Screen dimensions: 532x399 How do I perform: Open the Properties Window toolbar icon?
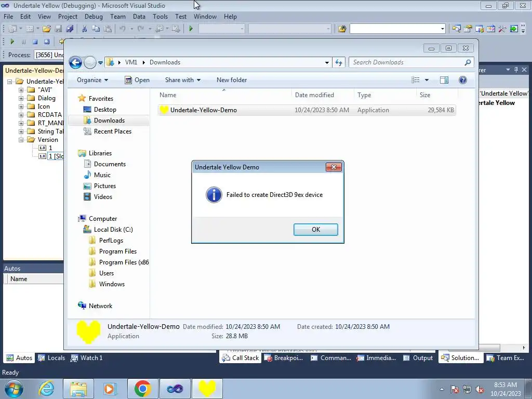click(x=468, y=29)
